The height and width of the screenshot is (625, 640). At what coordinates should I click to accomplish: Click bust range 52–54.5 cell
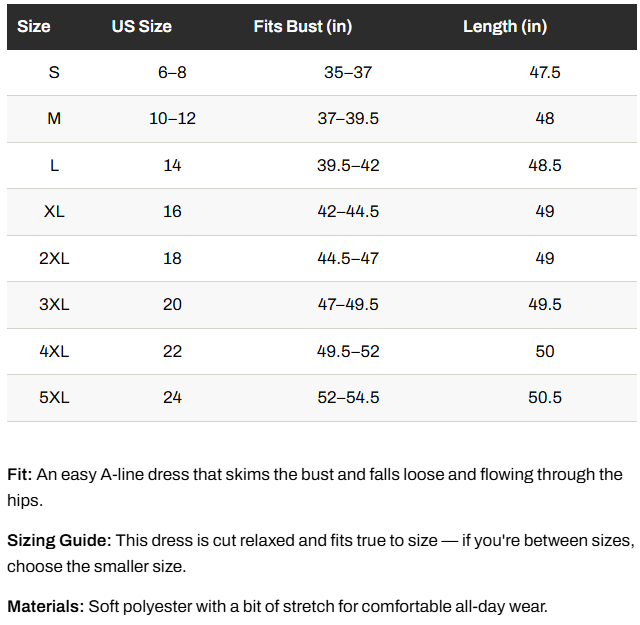tap(348, 398)
